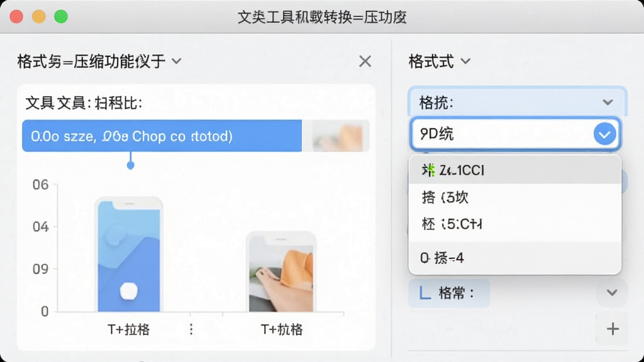Click the red close window button
Viewport: 644px width, 362px height.
point(16,17)
